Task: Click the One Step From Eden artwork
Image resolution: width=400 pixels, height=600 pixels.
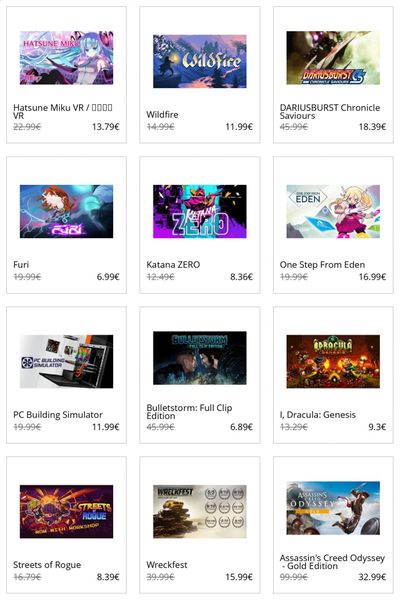Action: point(333,211)
